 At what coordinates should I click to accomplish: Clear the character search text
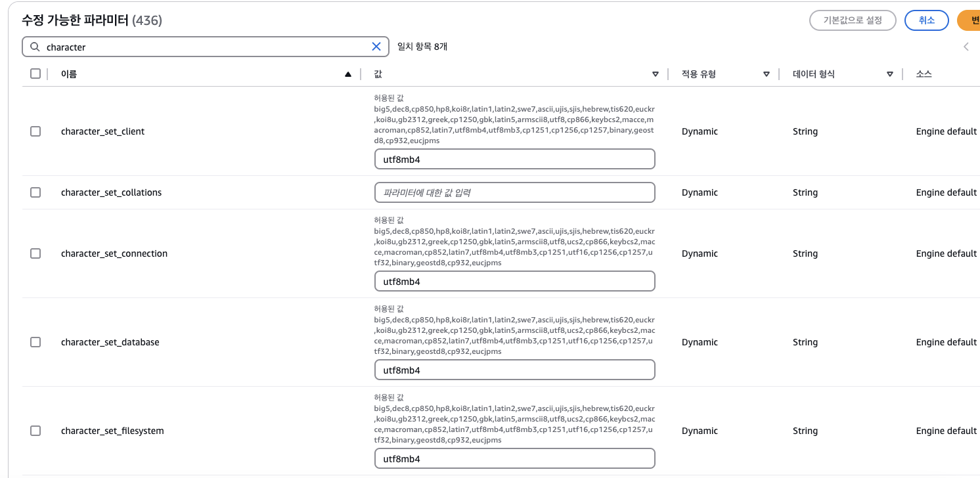376,47
